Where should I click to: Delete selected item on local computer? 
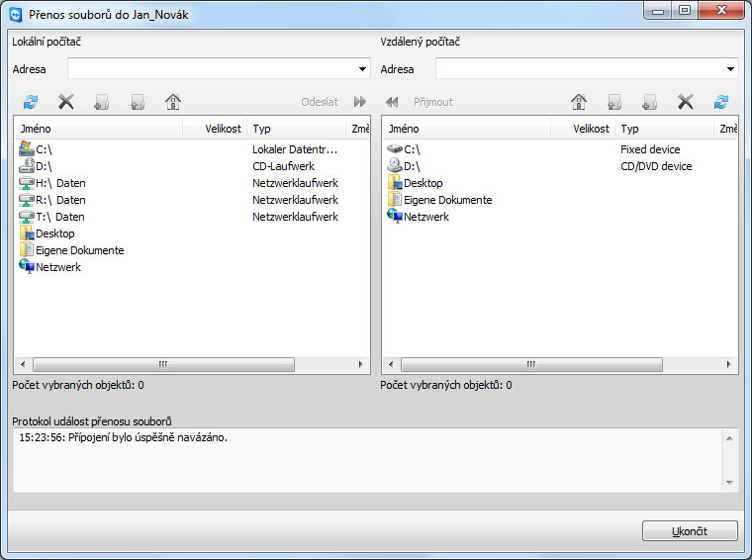point(66,102)
